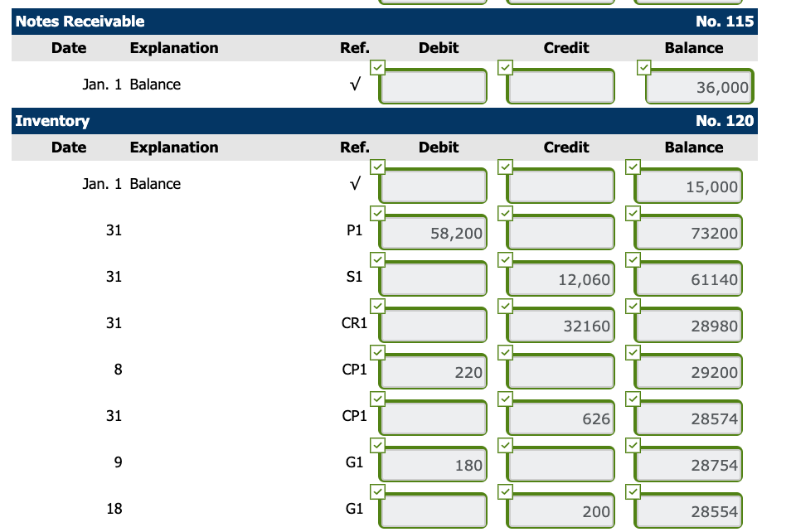
Task: Click the CP1 debit field containing 220
Action: click(432, 371)
